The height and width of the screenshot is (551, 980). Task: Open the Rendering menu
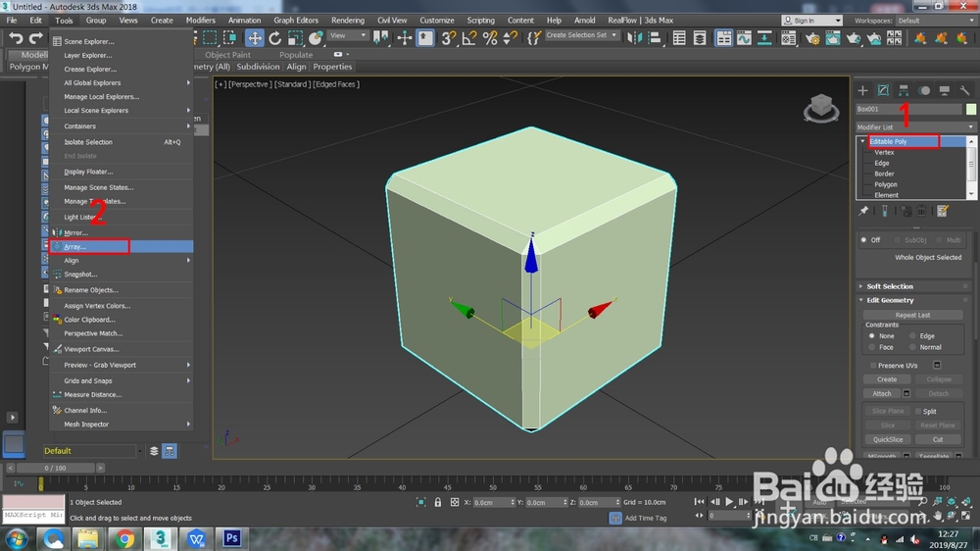pyautogui.click(x=347, y=21)
